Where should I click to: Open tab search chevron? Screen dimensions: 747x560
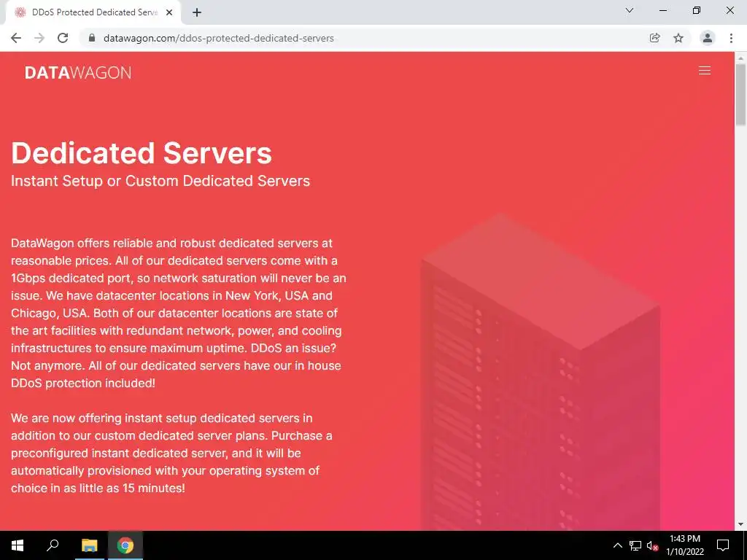tap(630, 10)
